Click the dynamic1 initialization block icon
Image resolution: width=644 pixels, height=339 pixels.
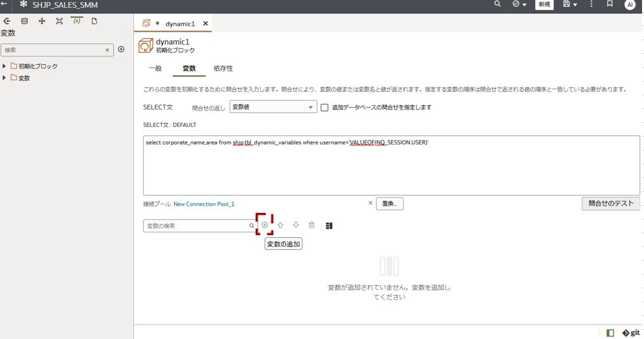[x=146, y=45]
